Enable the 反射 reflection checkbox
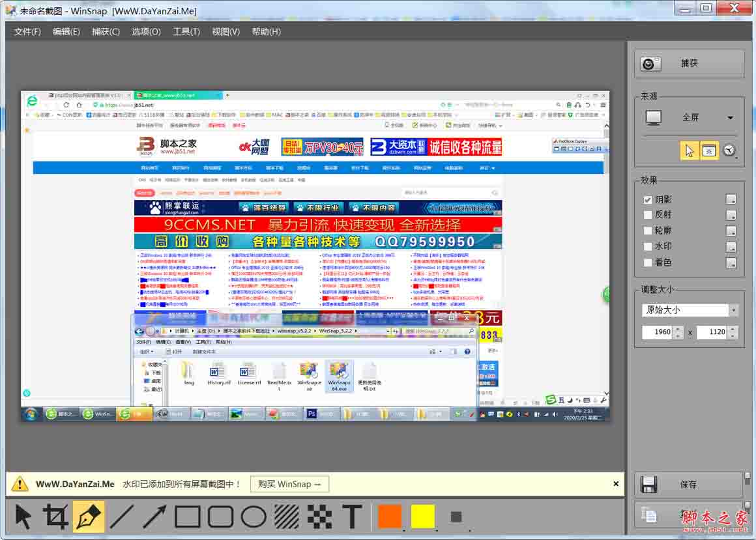The image size is (756, 540). [648, 215]
